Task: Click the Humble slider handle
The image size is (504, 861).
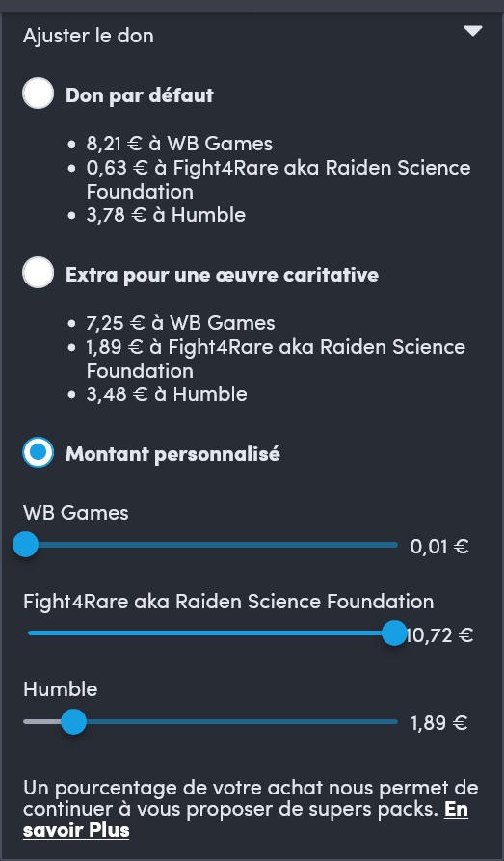Action: (73, 721)
